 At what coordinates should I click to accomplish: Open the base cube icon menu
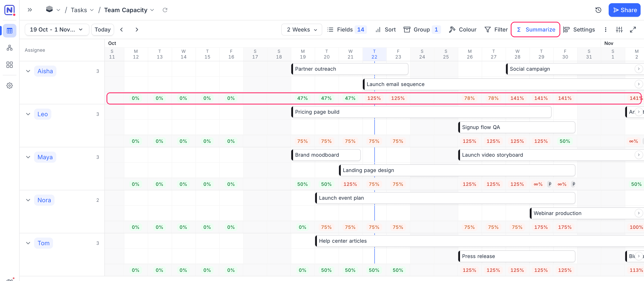pos(53,10)
